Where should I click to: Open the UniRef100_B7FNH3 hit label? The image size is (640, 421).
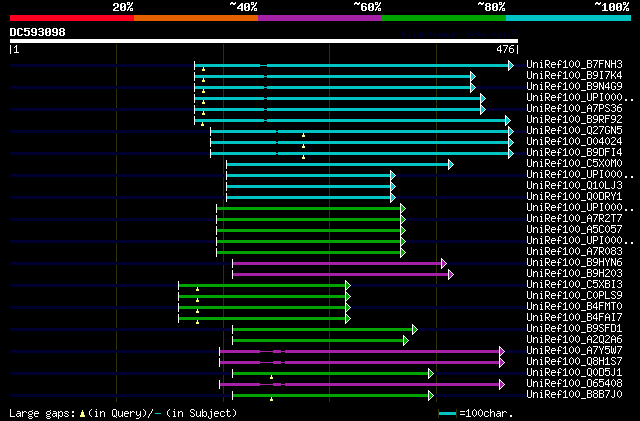[x=574, y=65]
